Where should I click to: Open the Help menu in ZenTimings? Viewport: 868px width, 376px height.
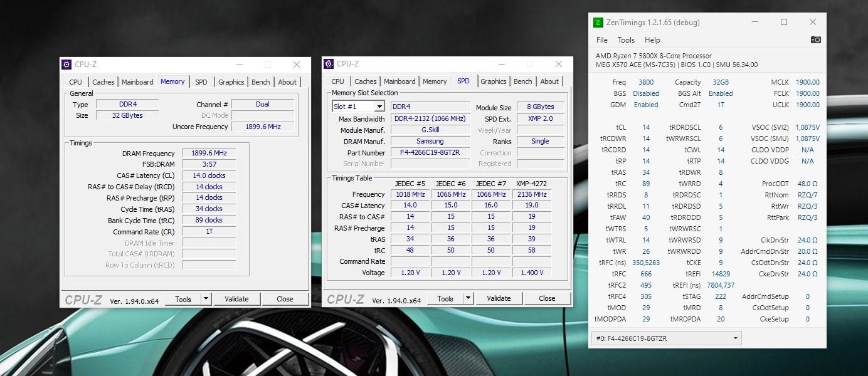652,40
